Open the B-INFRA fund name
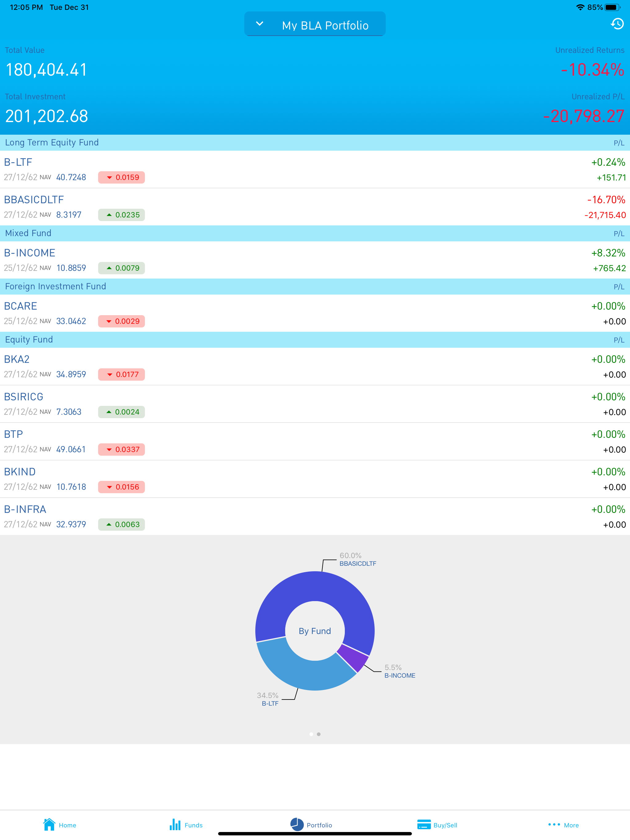The image size is (630, 840). coord(25,509)
